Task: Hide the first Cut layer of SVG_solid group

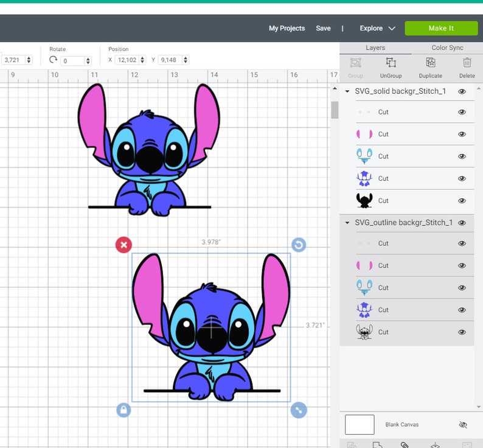Action: pos(462,112)
